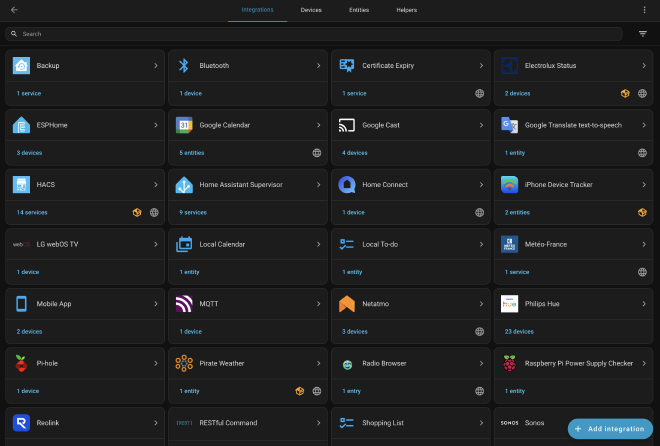Click the LG webOS TV card title

tap(57, 244)
